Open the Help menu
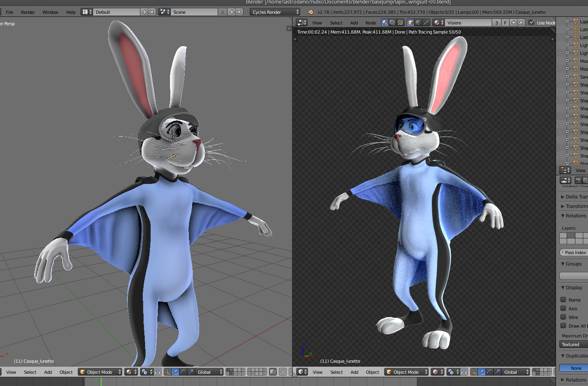Image resolution: width=588 pixels, height=386 pixels. point(71,12)
